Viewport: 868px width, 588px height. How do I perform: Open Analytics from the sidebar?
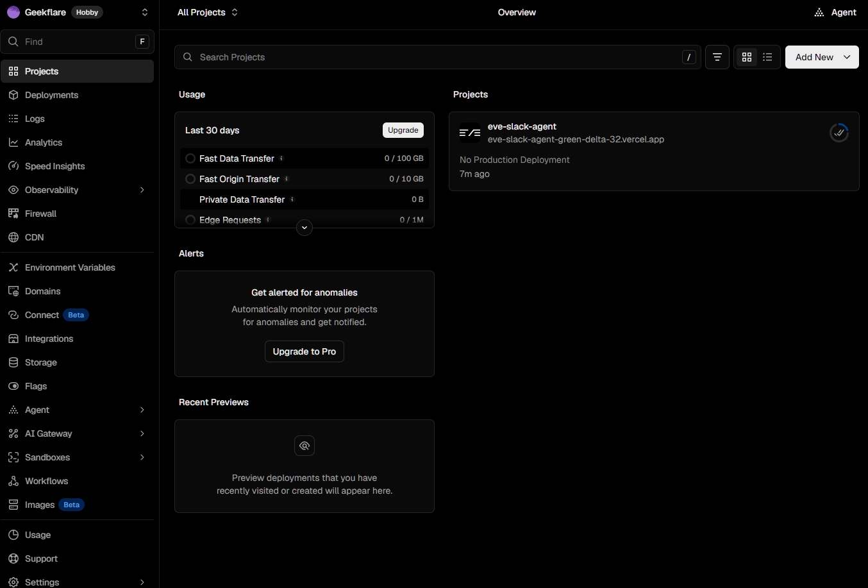point(77,142)
